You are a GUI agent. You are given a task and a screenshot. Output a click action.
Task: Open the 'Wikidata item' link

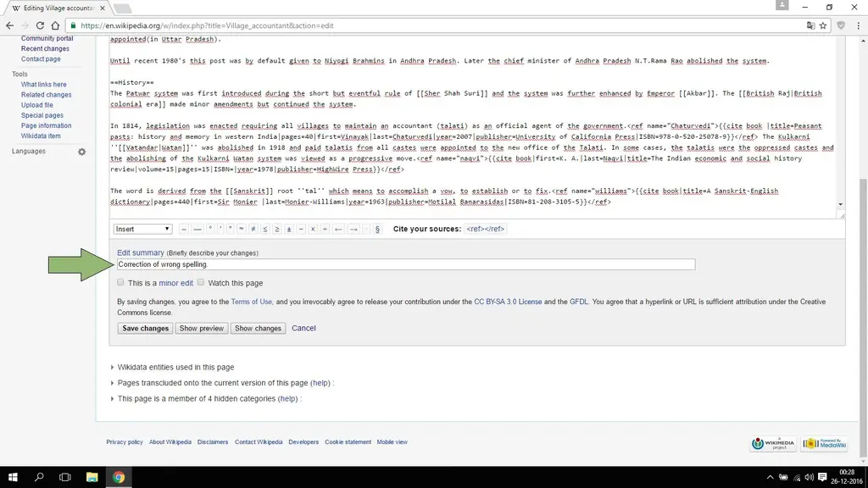[x=41, y=136]
